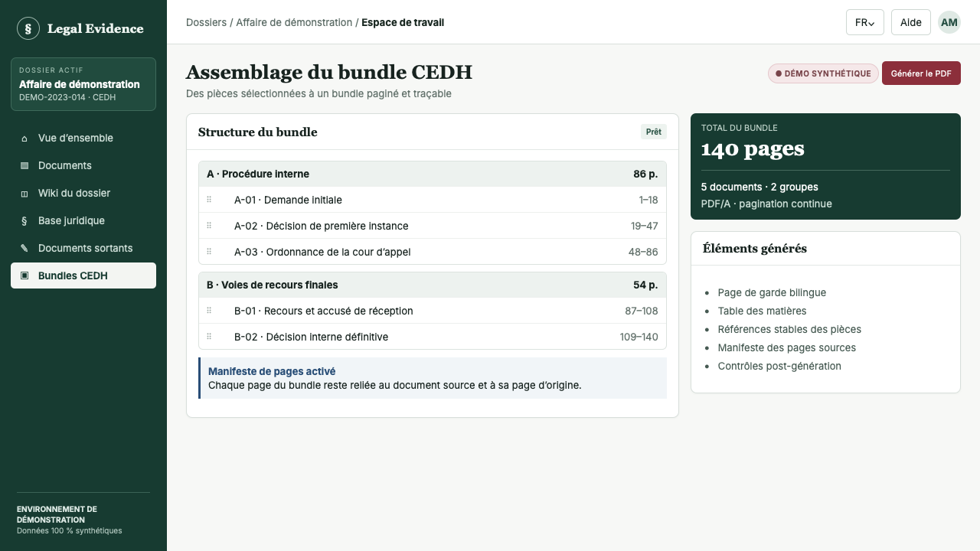Click the 86 p. group total
The height and width of the screenshot is (551, 980).
[x=645, y=174]
